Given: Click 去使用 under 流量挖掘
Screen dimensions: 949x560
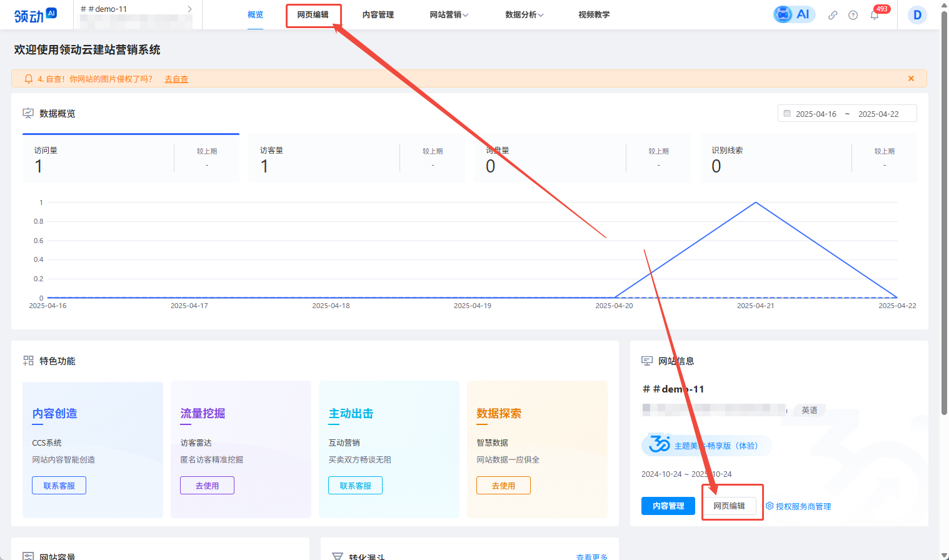Looking at the screenshot, I should point(207,485).
